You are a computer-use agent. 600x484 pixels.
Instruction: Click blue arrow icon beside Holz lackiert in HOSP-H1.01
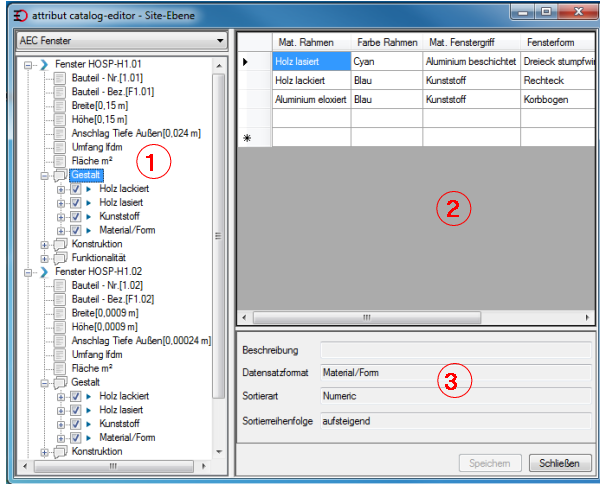pyautogui.click(x=89, y=189)
